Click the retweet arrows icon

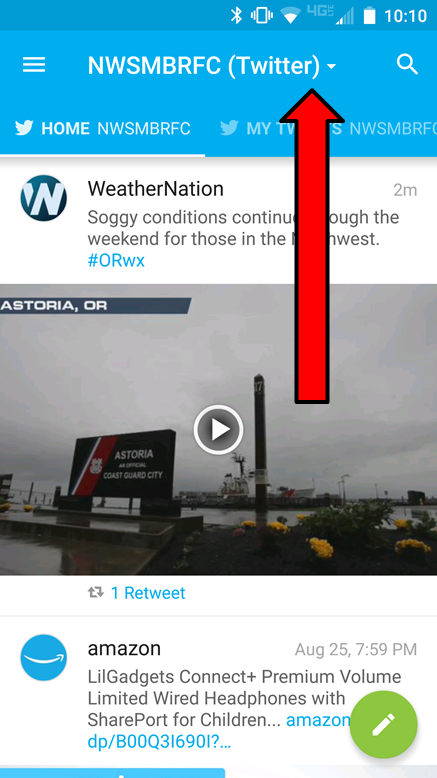pyautogui.click(x=96, y=592)
